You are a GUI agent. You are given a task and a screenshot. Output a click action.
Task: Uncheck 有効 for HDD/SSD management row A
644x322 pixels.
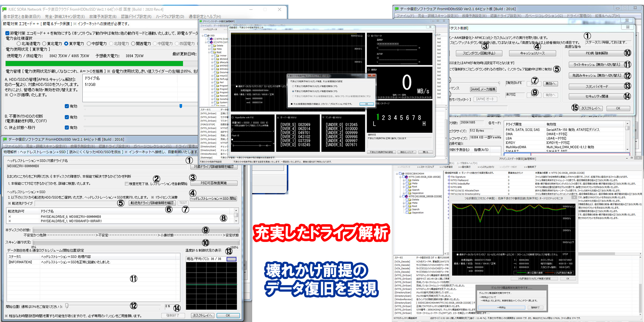pyautogui.click(x=67, y=106)
